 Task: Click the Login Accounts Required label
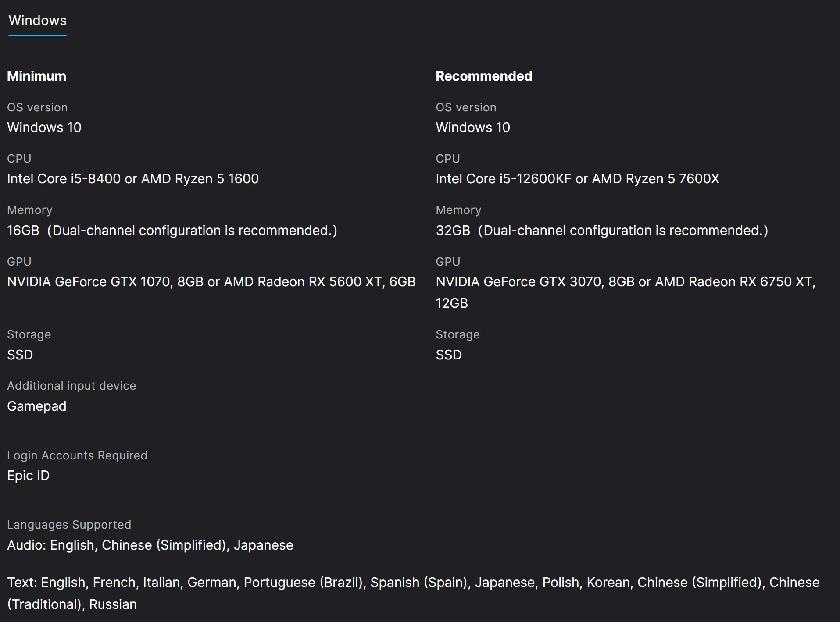(77, 455)
